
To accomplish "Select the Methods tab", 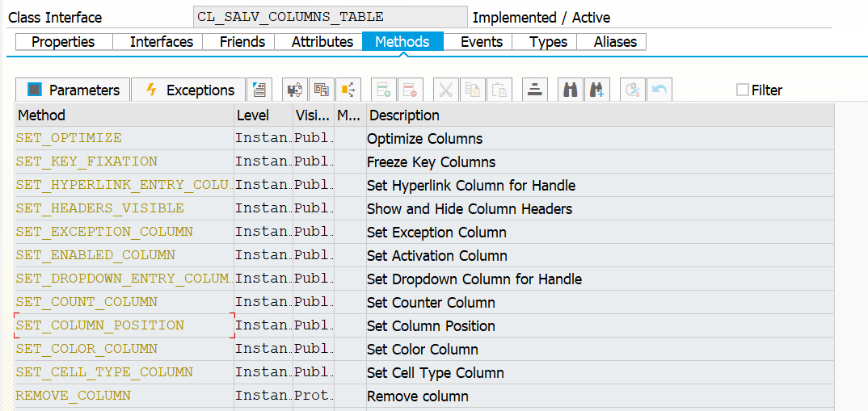I will click(403, 42).
